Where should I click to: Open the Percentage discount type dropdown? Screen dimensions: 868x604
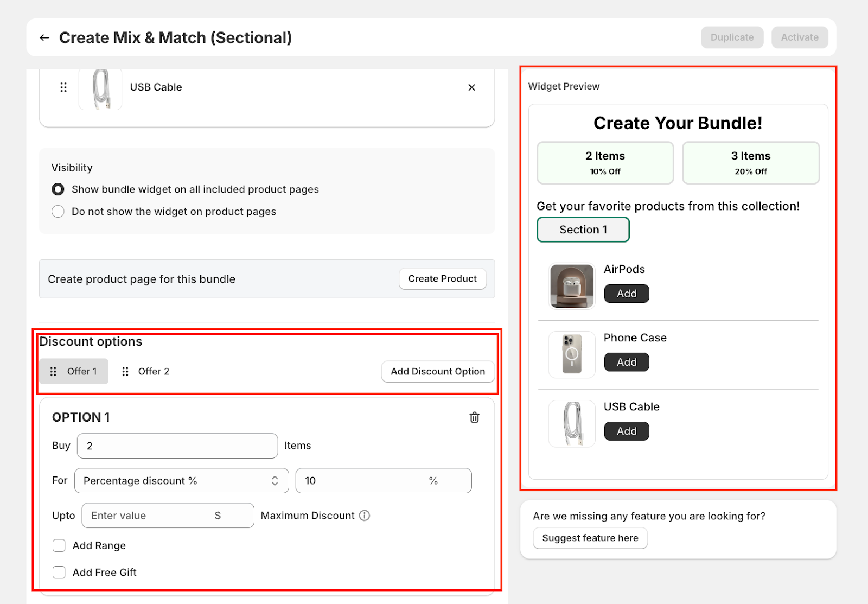click(181, 481)
